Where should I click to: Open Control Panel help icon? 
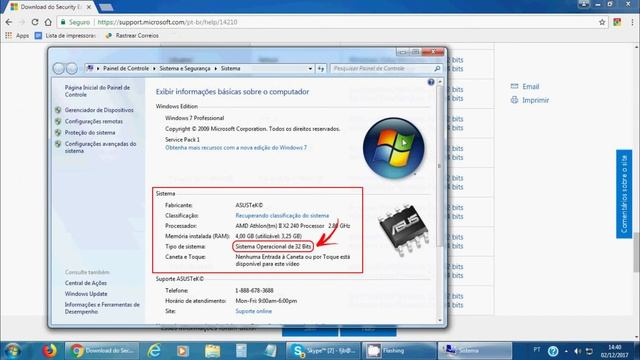pyautogui.click(x=431, y=82)
